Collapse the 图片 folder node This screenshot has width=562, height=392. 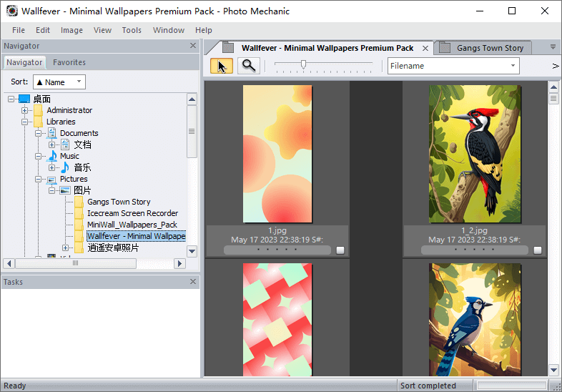(52, 190)
